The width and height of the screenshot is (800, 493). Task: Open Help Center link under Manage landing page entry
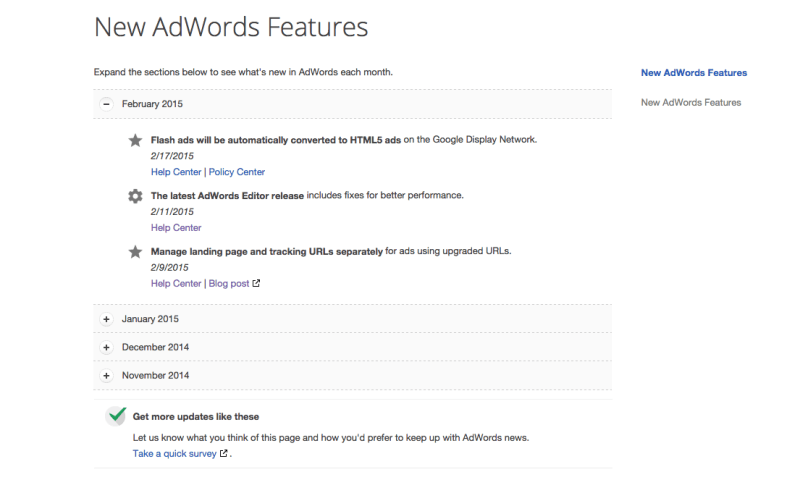pos(176,283)
